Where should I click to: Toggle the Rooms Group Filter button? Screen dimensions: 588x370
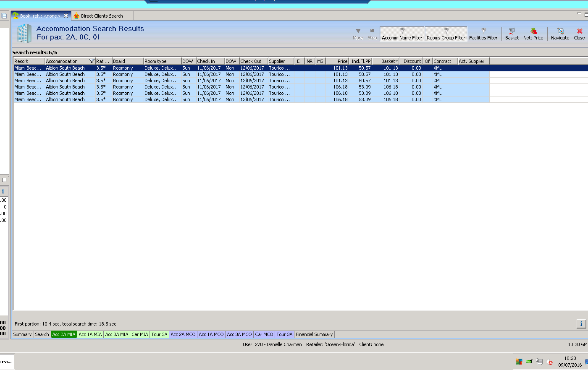pyautogui.click(x=446, y=34)
